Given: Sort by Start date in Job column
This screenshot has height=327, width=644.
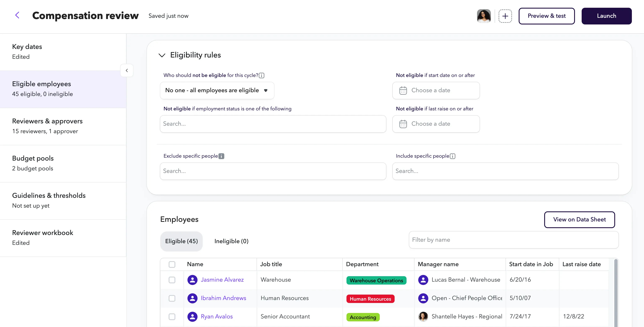Looking at the screenshot, I should point(531,264).
